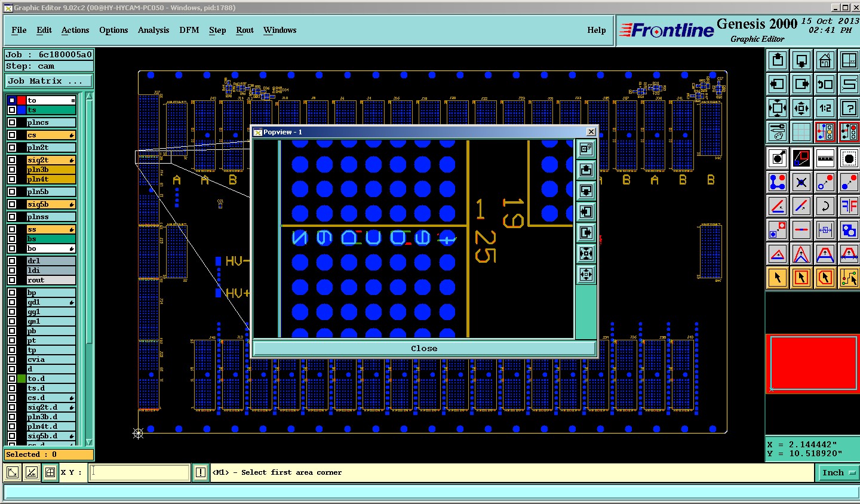This screenshot has height=504, width=860.
Task: Click the grid snap button left of X Y
Action: [x=50, y=472]
